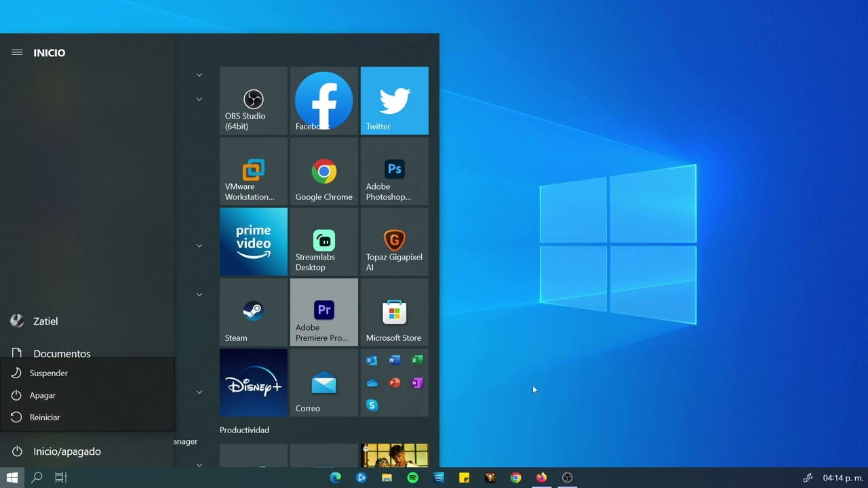868x488 pixels.
Task: Open the photo tile under Productividad
Action: [x=395, y=455]
